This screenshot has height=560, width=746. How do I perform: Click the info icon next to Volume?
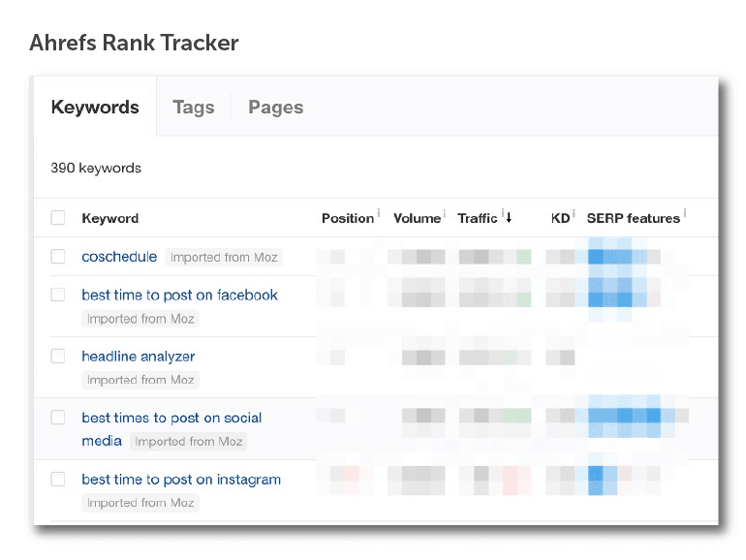tap(445, 213)
